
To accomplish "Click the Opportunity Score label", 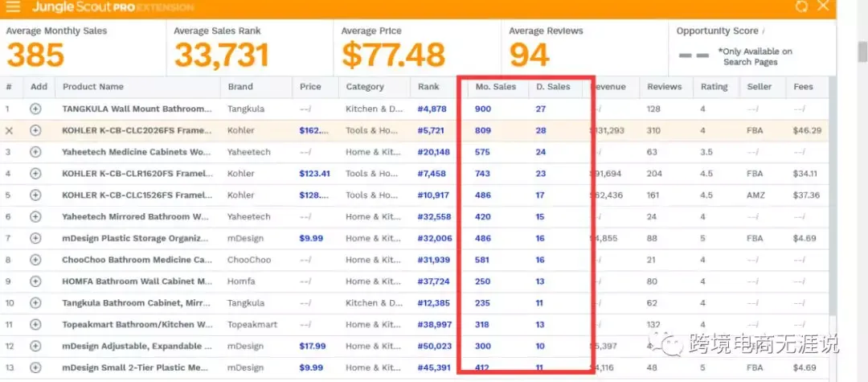I will (x=718, y=31).
